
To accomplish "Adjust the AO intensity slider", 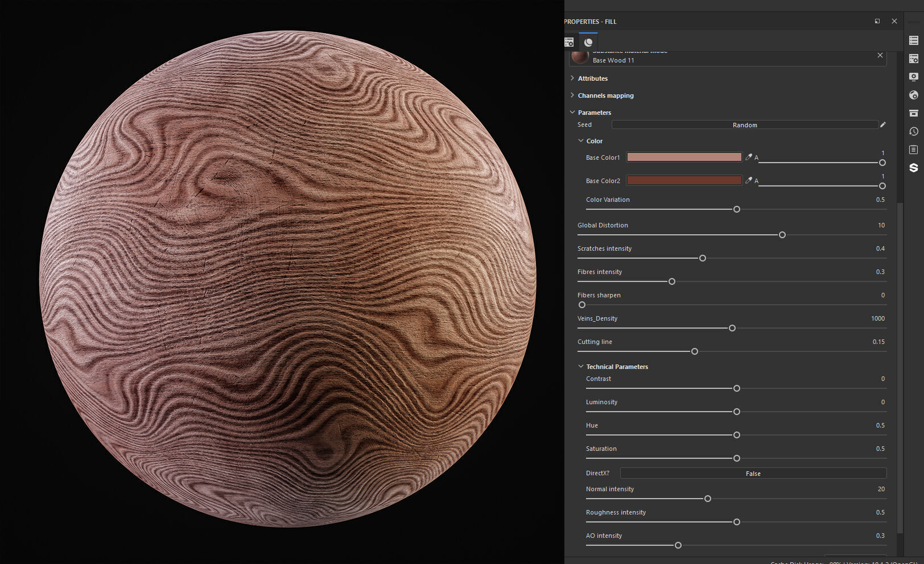I will [x=736, y=545].
